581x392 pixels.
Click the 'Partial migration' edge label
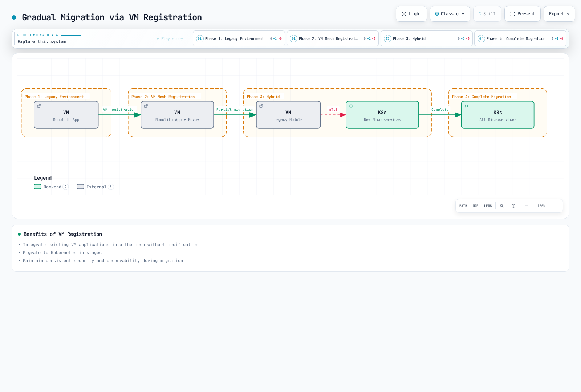(x=235, y=110)
